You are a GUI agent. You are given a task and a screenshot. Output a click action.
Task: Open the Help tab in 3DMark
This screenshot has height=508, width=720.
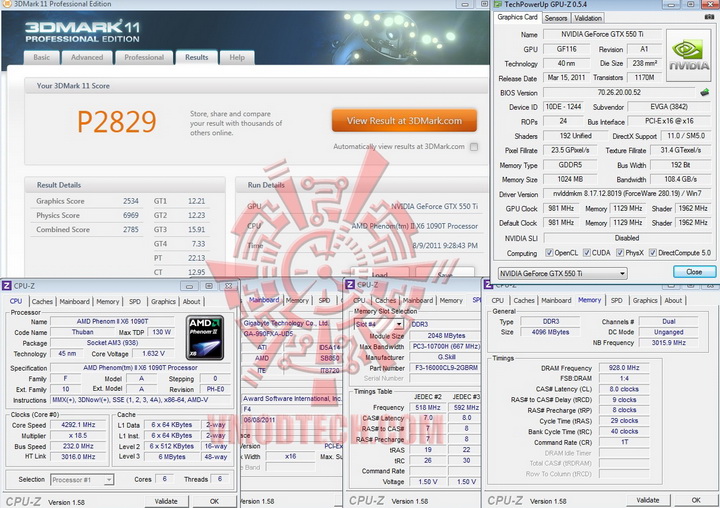[x=237, y=57]
